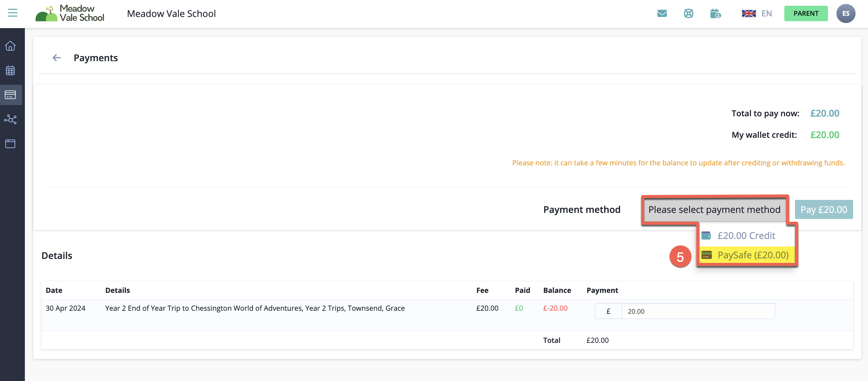The width and height of the screenshot is (868, 381).
Task: Choose the PaySafe (£20.00) option
Action: tap(752, 255)
